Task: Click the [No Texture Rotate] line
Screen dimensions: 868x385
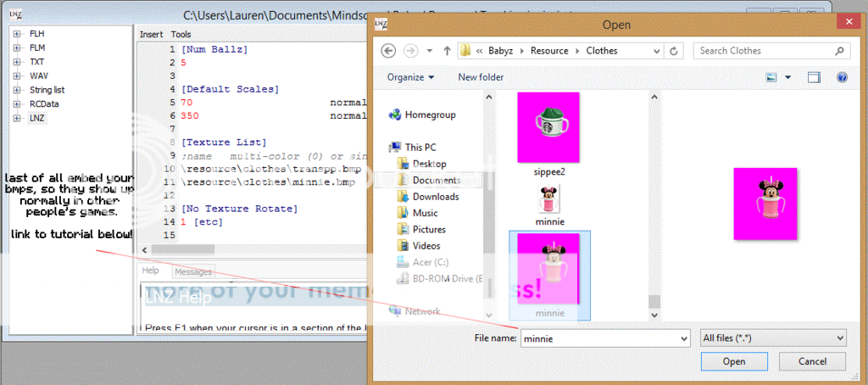Action: pos(239,209)
